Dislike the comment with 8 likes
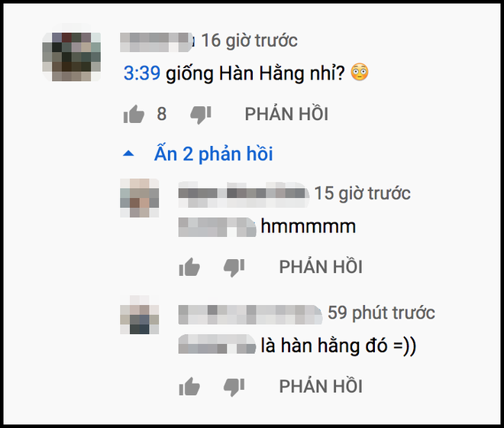 tap(201, 115)
